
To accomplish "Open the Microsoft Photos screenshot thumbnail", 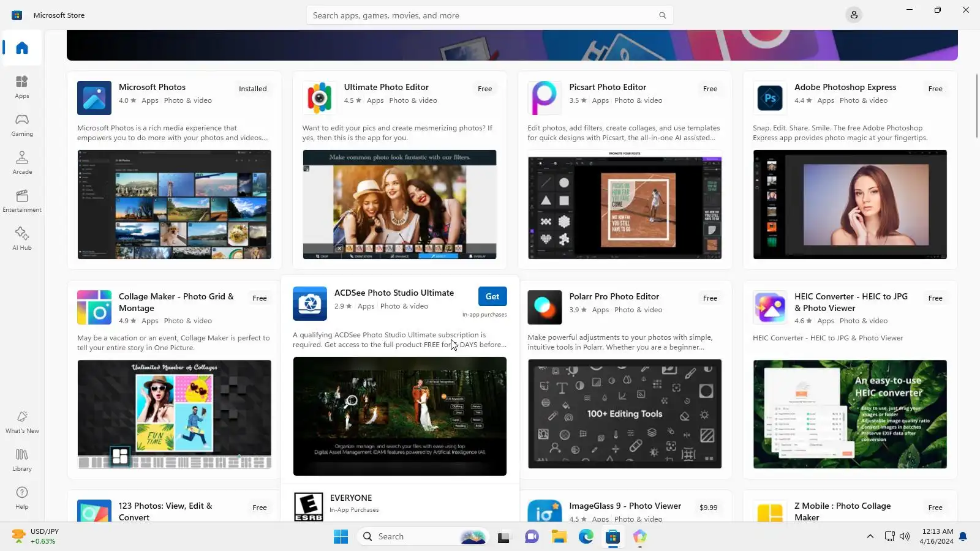I will 175,204.
